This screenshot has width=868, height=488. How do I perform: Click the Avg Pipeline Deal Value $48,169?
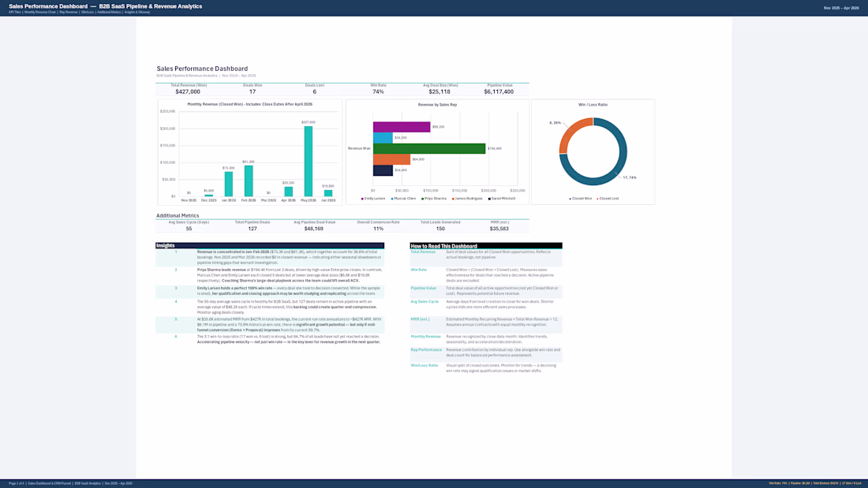(x=314, y=229)
